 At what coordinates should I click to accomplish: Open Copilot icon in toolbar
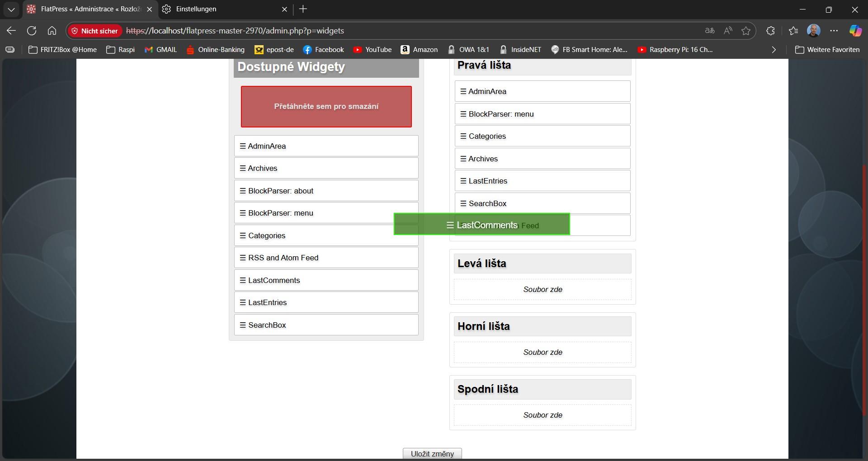click(x=855, y=31)
